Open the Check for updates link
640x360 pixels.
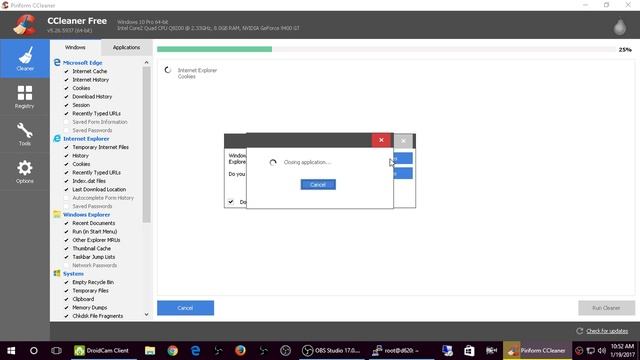click(x=607, y=331)
